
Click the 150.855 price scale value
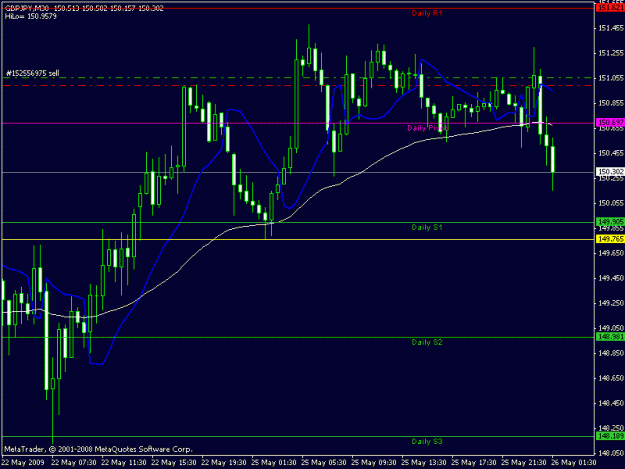pos(611,103)
